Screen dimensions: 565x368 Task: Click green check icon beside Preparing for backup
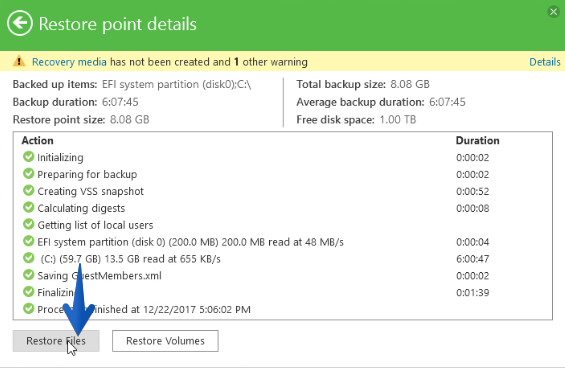click(28, 174)
